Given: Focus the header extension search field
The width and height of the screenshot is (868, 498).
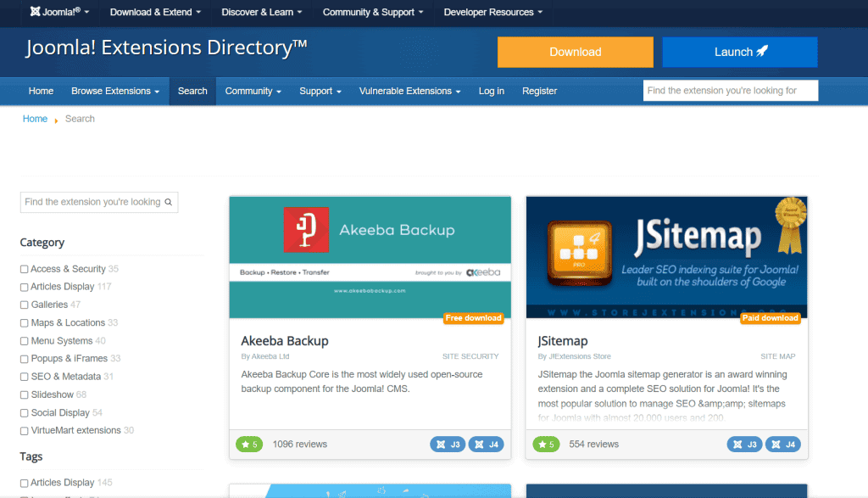Looking at the screenshot, I should pos(731,90).
